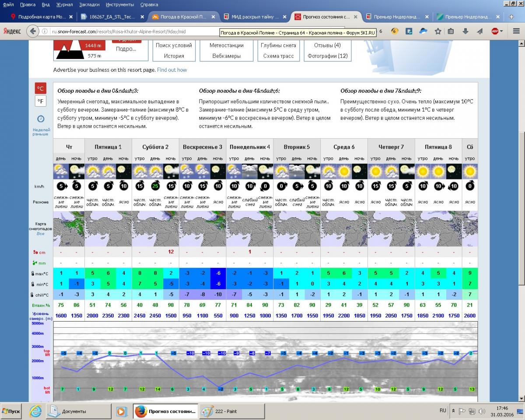Click the 'Find out how' link
Viewport: 525px width, 420px height.
[172, 70]
